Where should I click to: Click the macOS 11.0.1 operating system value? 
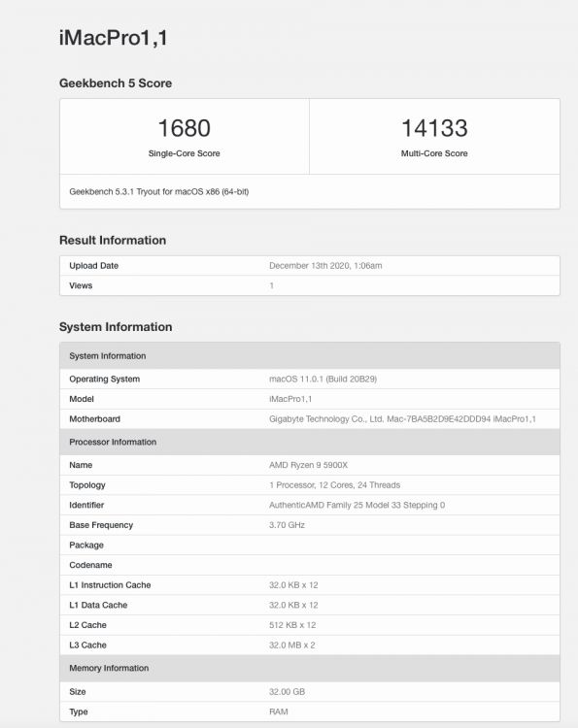click(x=323, y=379)
